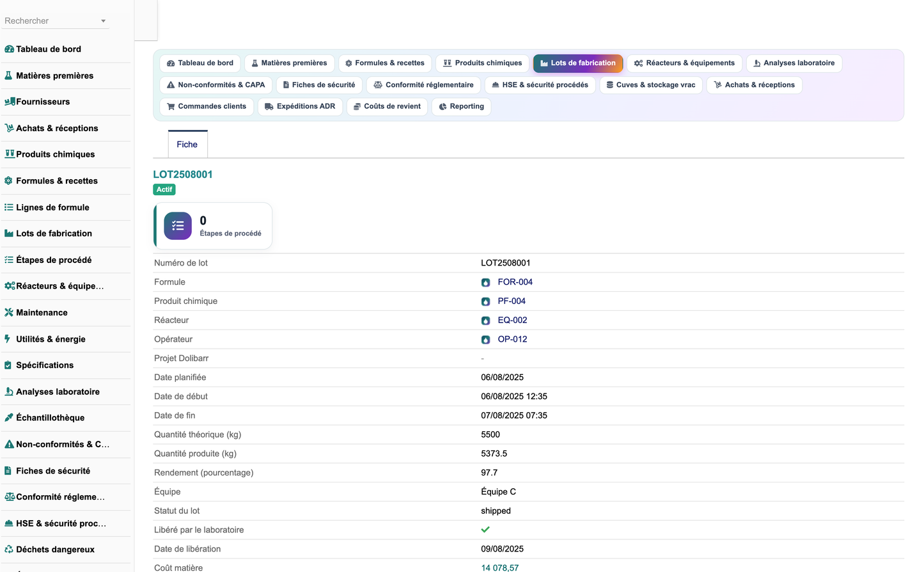924x572 pixels.
Task: Open Expéditions ADR nav pill
Action: point(300,107)
